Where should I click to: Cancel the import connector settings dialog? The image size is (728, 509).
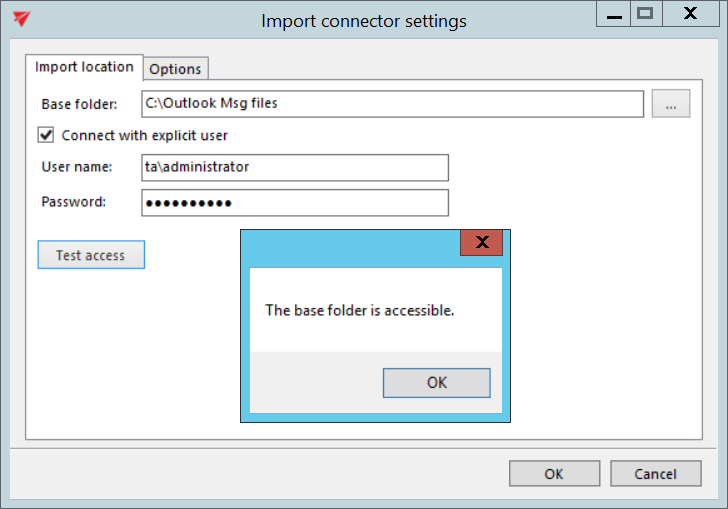click(x=655, y=474)
